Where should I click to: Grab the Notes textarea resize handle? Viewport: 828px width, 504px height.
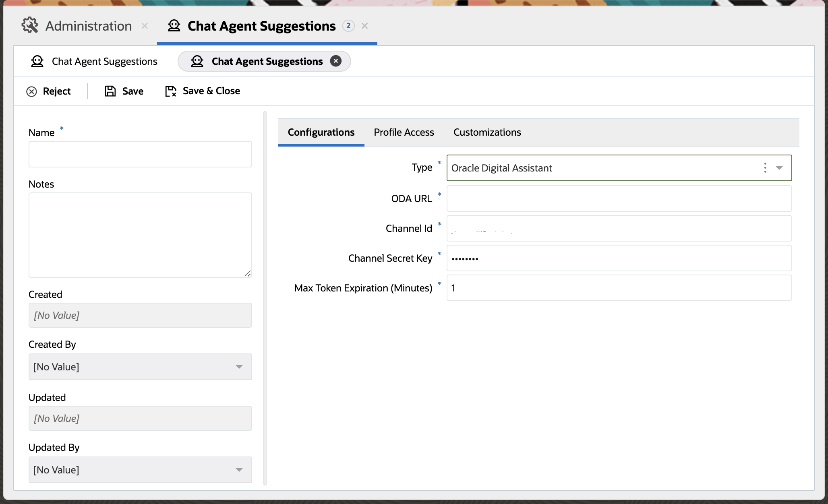pyautogui.click(x=248, y=273)
